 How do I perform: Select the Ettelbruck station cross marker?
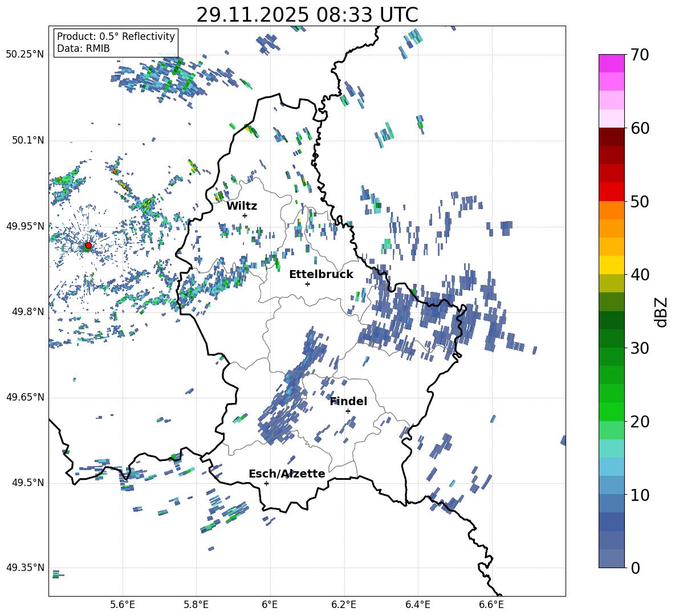(x=307, y=284)
